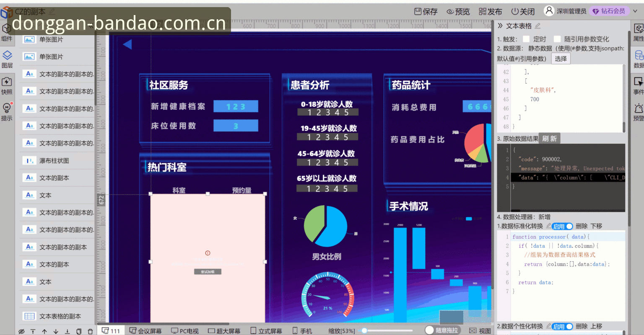
Task: Switch to the 超大屏幕 screen tab
Action: [224, 331]
